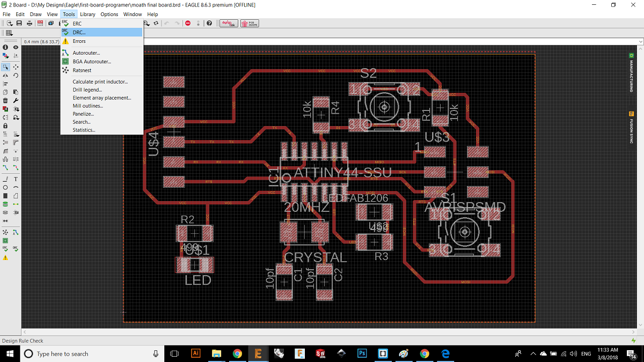Screen dimensions: 644x362
Task: Click the Design Link toolbar button
Action: pos(229,24)
